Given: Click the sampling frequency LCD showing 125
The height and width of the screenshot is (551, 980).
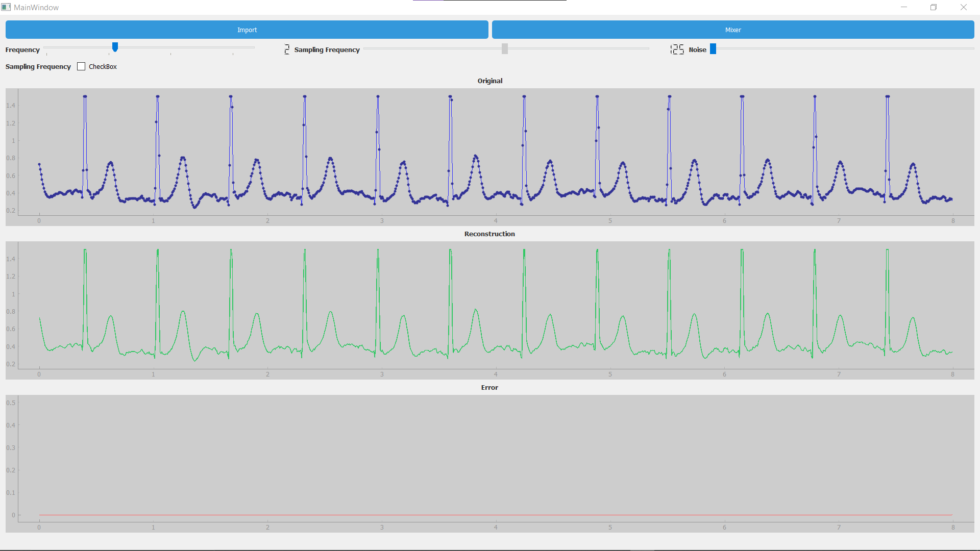Looking at the screenshot, I should [677, 49].
